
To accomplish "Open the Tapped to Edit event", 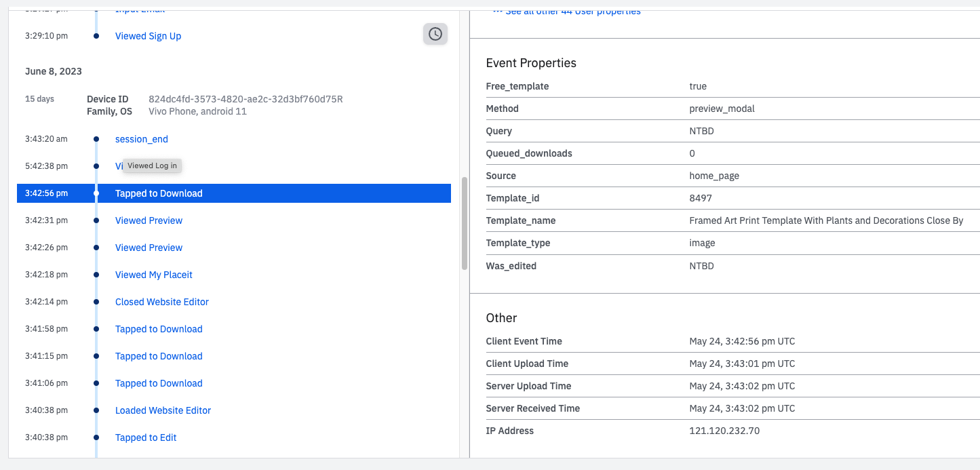I will pos(146,437).
